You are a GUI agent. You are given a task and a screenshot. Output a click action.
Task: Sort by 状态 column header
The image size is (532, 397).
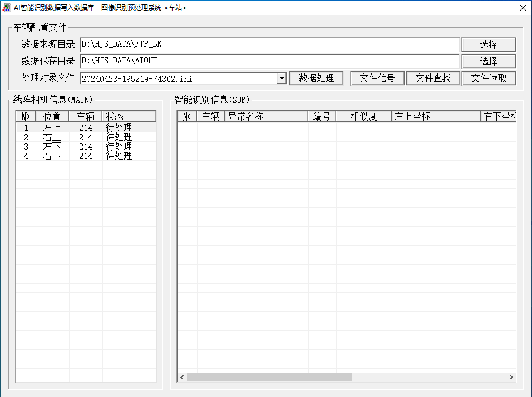pyautogui.click(x=129, y=116)
